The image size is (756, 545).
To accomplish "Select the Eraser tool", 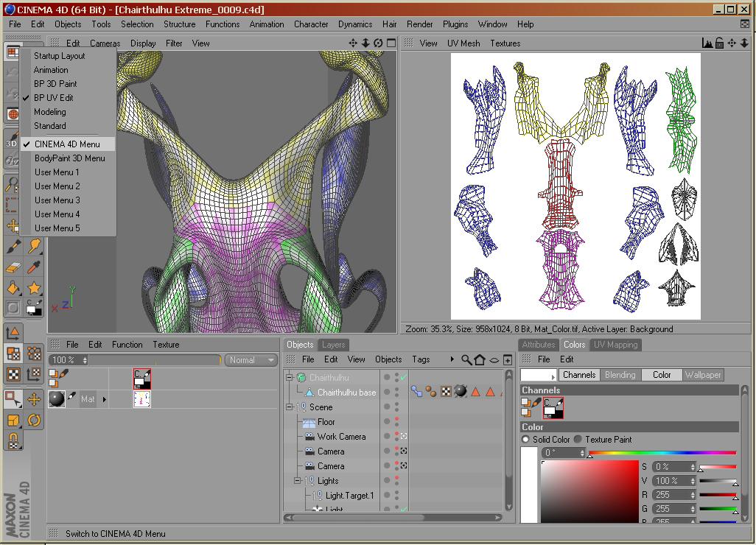I will tap(13, 267).
